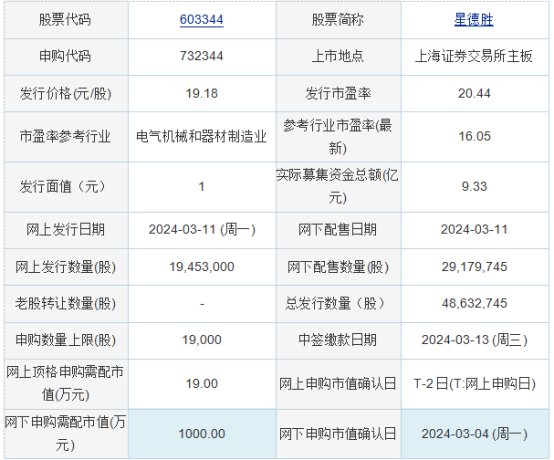554x460 pixels.
Task: Select the 股票简称 label cell
Action: click(337, 19)
